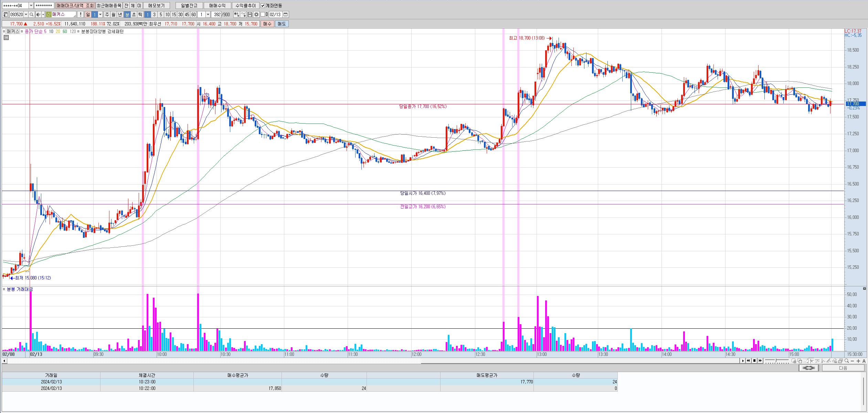The height and width of the screenshot is (413, 868).
Task: Click the calendar date picker icon
Action: click(285, 14)
